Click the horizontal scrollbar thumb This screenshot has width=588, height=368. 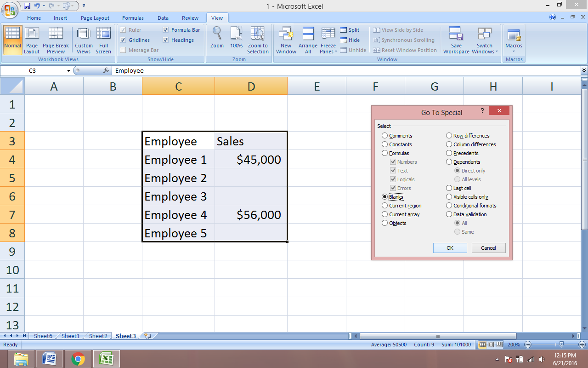click(x=438, y=336)
